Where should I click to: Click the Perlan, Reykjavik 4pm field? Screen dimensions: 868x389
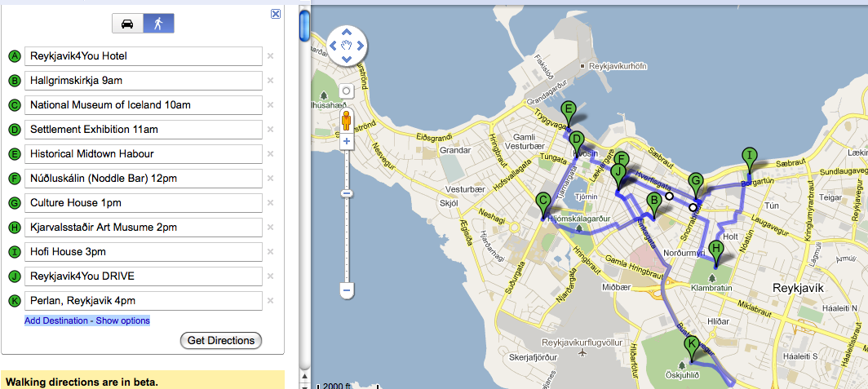143,301
